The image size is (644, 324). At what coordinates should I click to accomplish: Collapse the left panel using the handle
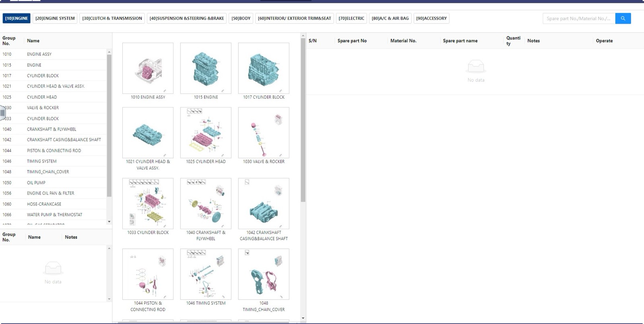(2, 113)
